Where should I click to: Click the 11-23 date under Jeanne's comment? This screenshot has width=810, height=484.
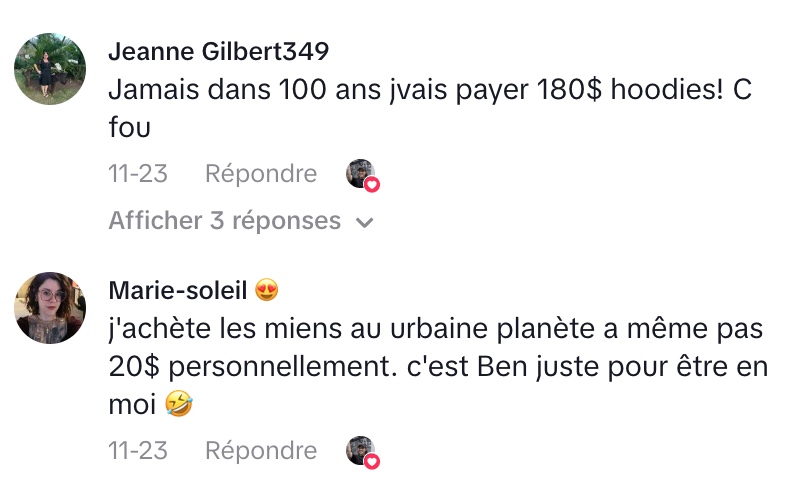[x=137, y=174]
